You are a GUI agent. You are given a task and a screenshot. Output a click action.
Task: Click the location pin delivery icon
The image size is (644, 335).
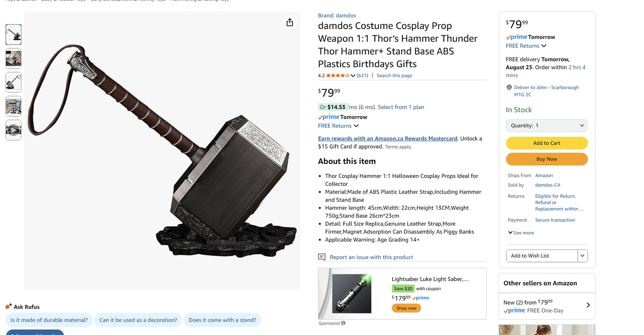(x=509, y=88)
